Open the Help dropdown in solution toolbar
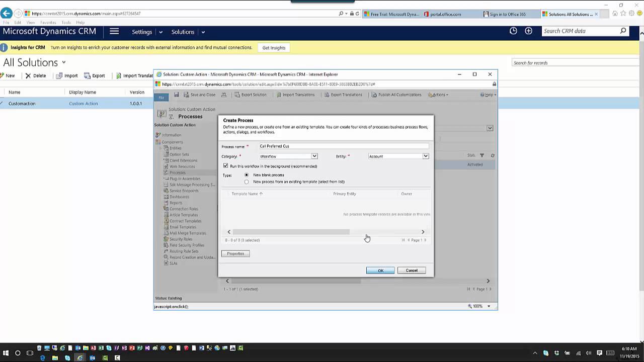The height and width of the screenshot is (362, 644). [488, 95]
